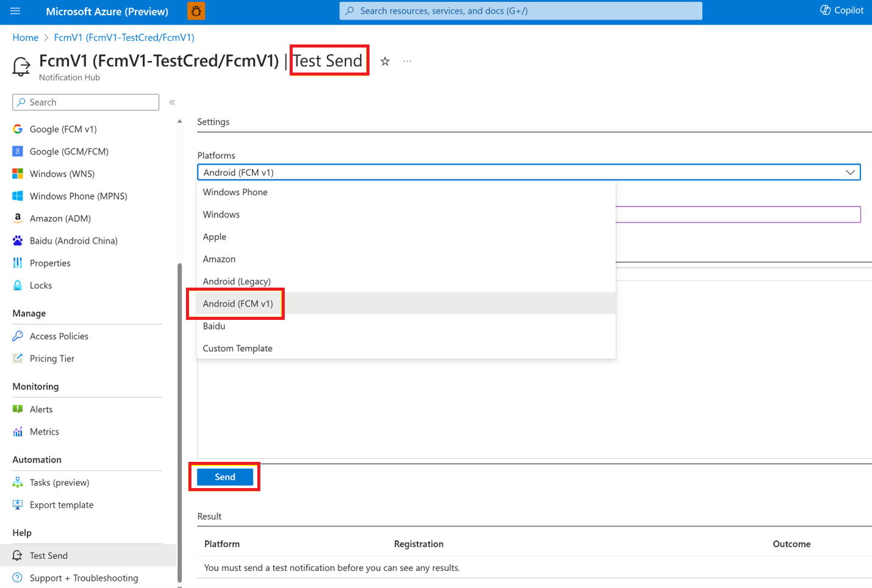Open the Azure portal hamburger menu

coord(15,11)
